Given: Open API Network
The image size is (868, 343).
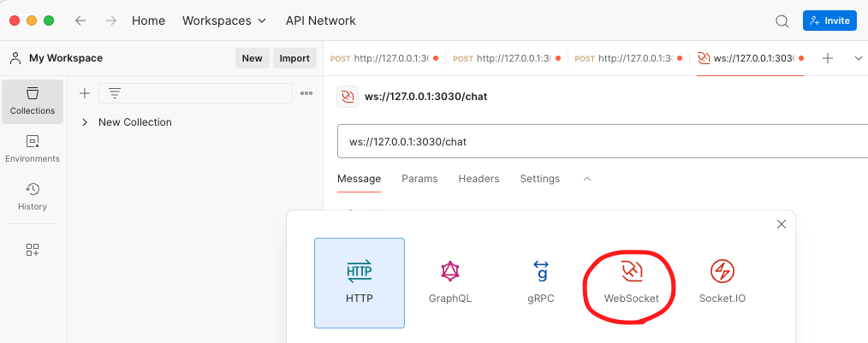Looking at the screenshot, I should pyautogui.click(x=320, y=21).
